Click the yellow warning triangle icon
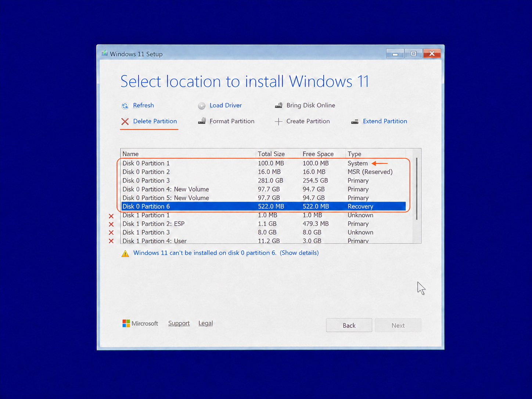 click(x=125, y=254)
